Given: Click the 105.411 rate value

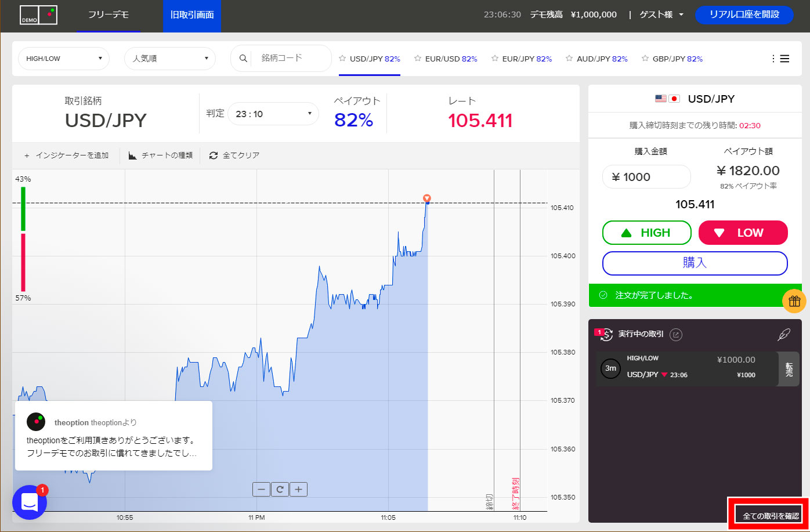Looking at the screenshot, I should click(480, 121).
